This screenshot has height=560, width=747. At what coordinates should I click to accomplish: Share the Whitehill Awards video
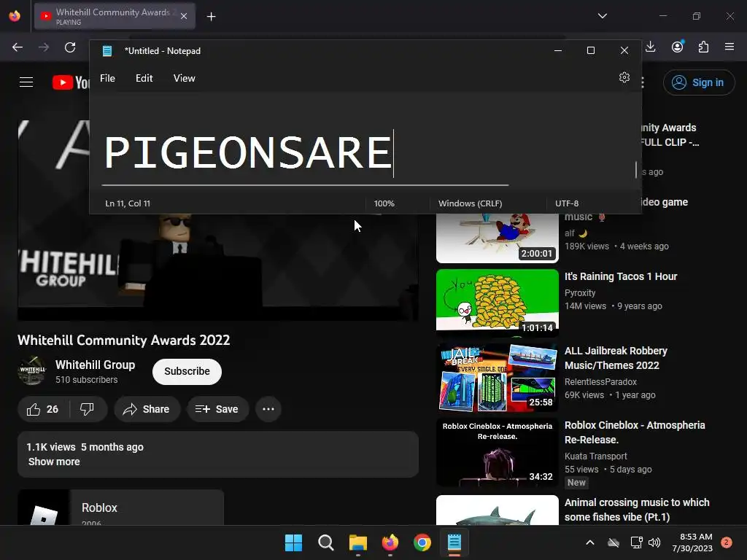(x=147, y=409)
